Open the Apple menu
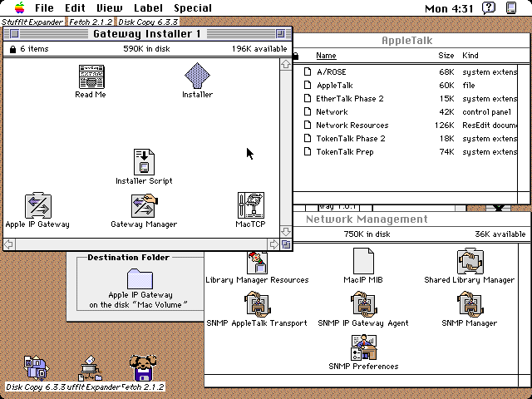The image size is (532, 399). 20,7
